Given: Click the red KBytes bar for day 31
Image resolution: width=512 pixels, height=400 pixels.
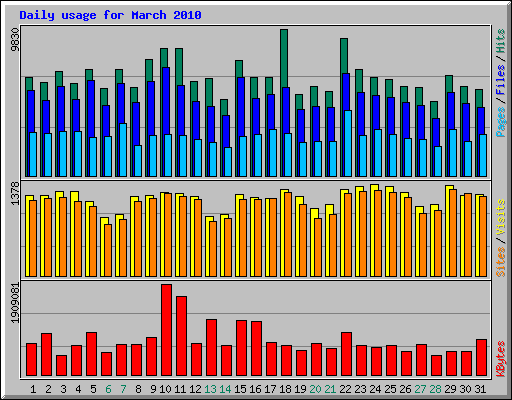Looking at the screenshot, I should coord(481,358).
